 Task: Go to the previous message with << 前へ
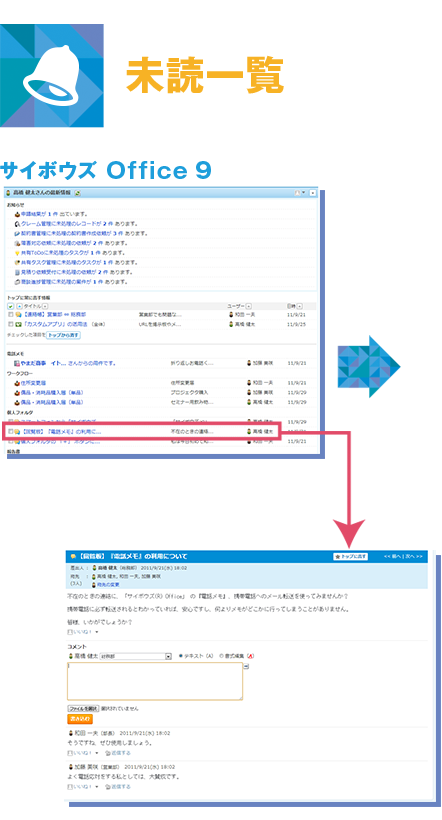(x=392, y=556)
